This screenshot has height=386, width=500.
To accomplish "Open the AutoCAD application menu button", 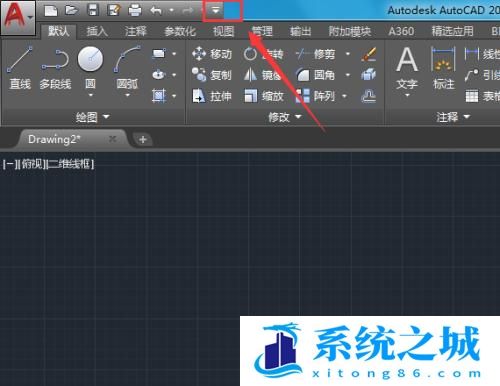I will coord(17,17).
